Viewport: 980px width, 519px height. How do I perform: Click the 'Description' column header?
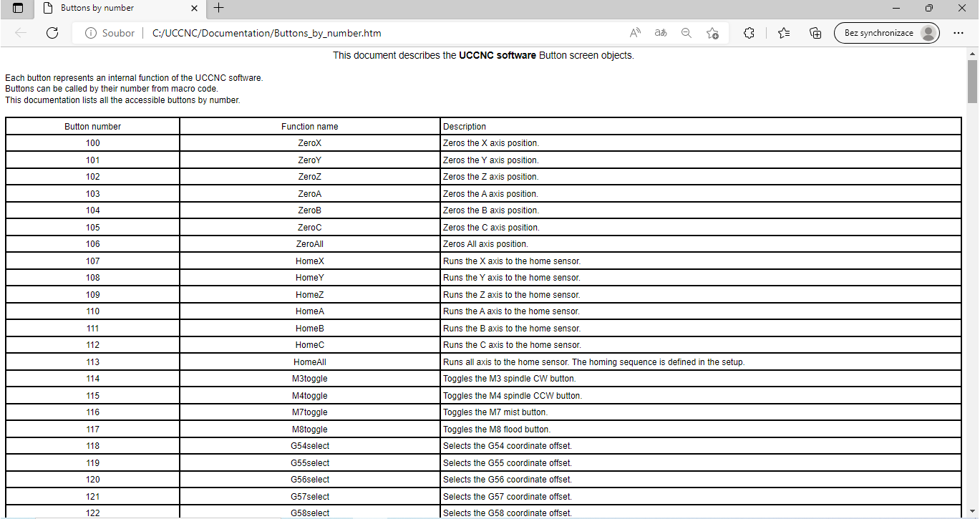[701, 127]
